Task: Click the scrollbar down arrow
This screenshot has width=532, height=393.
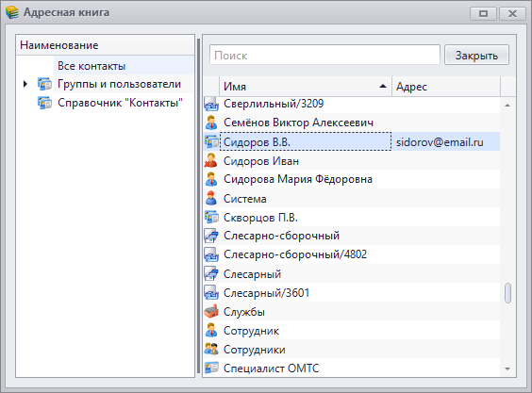Action: [x=507, y=368]
